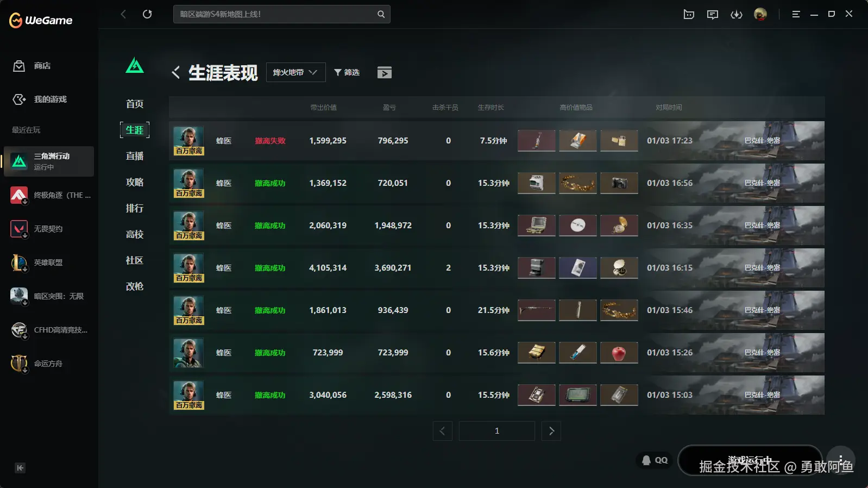Viewport: 868px width, 488px height.
Task: Open the hamburger main menu
Action: click(x=796, y=14)
